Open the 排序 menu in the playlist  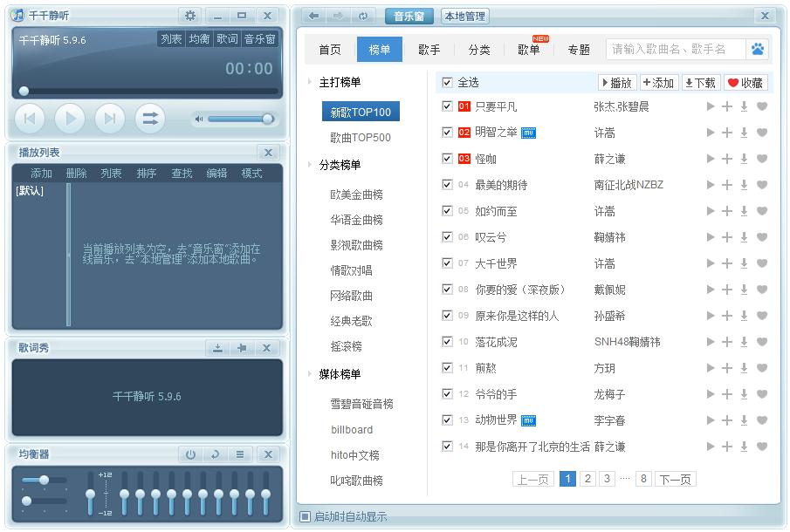(x=147, y=174)
